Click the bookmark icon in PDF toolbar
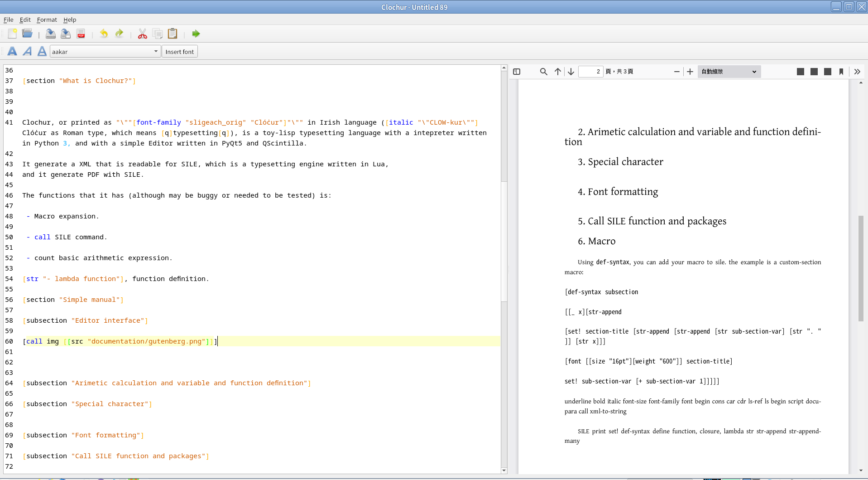This screenshot has width=868, height=480. tap(841, 72)
